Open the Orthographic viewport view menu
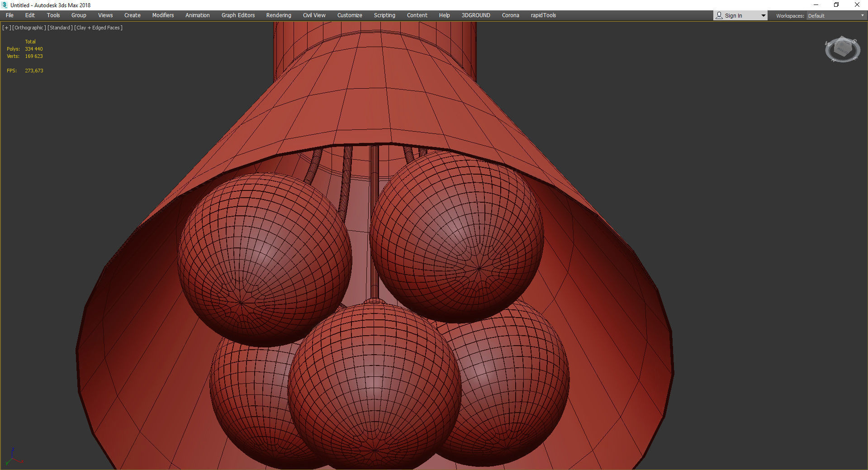The image size is (868, 470). [x=29, y=28]
